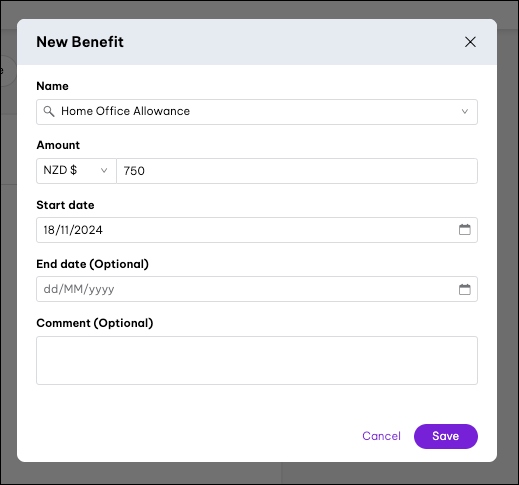The width and height of the screenshot is (519, 485).
Task: Click the search magnifier in the Name field
Action: click(49, 111)
